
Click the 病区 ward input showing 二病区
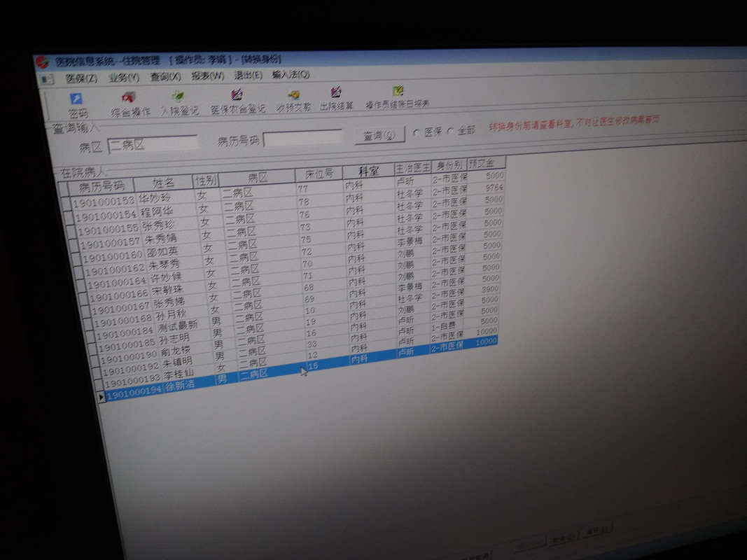(153, 143)
